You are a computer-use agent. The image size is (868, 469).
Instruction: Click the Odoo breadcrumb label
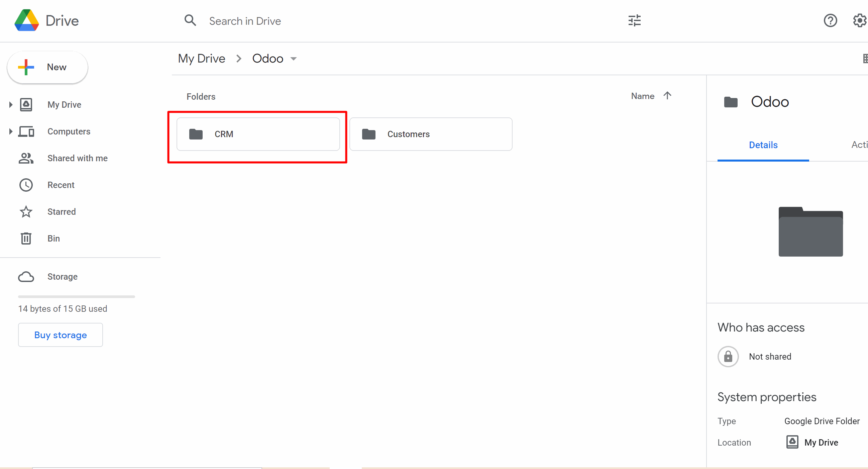click(x=267, y=59)
